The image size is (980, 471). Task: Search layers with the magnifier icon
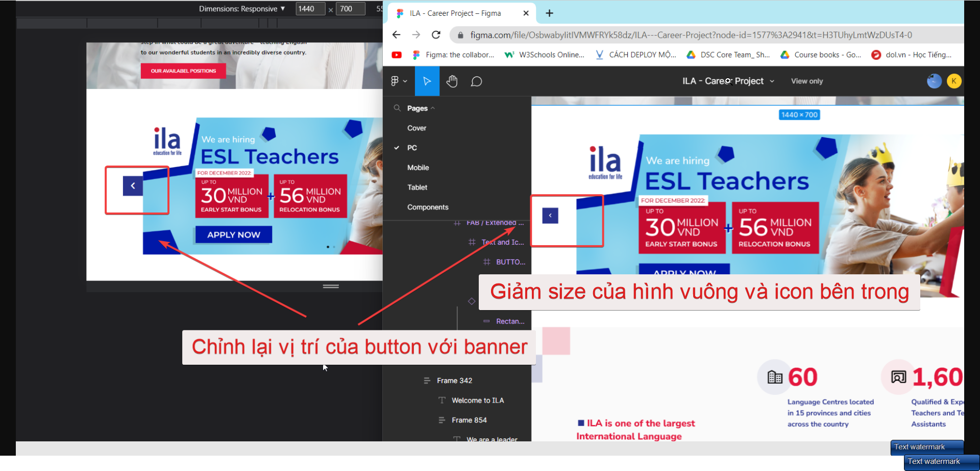click(397, 108)
